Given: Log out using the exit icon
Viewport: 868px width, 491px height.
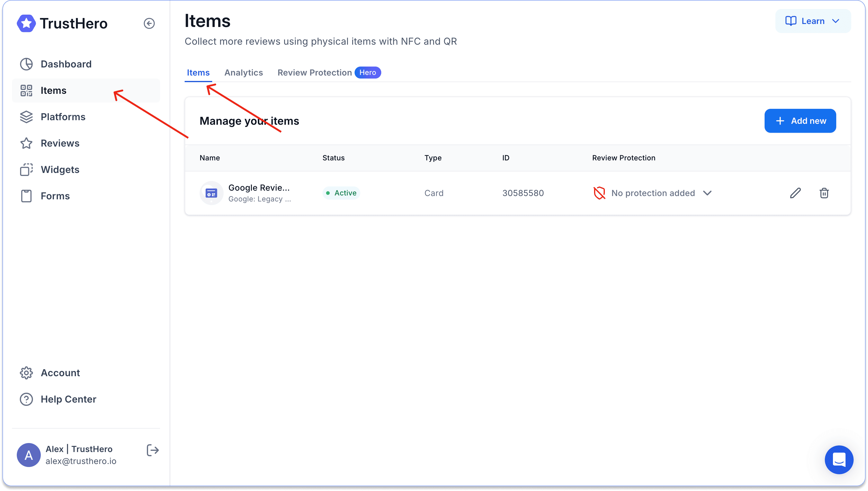Looking at the screenshot, I should (152, 450).
